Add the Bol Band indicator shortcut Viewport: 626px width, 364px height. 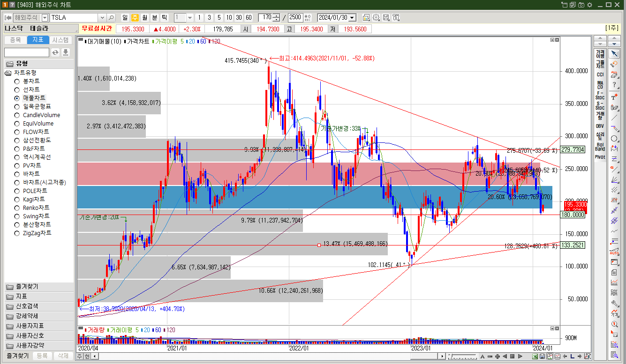coord(600,147)
